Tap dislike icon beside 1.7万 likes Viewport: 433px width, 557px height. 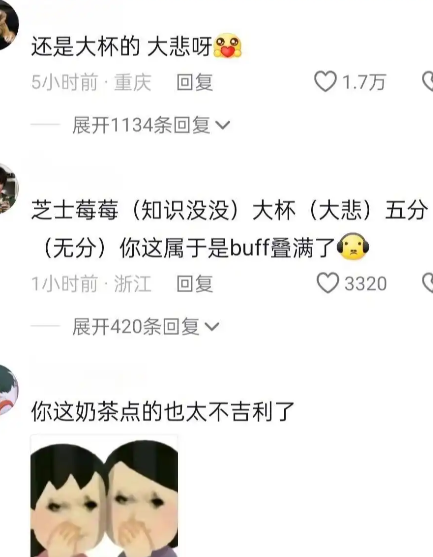click(428, 81)
